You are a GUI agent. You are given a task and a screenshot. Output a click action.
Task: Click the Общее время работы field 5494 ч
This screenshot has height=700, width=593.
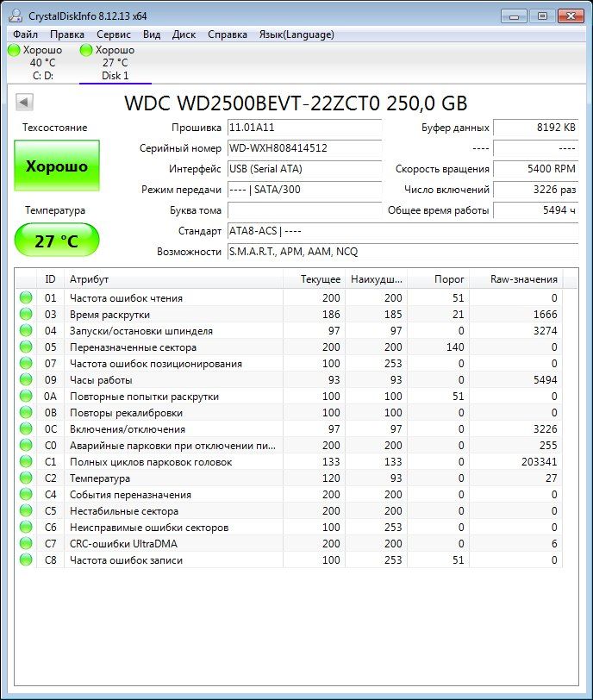point(535,210)
